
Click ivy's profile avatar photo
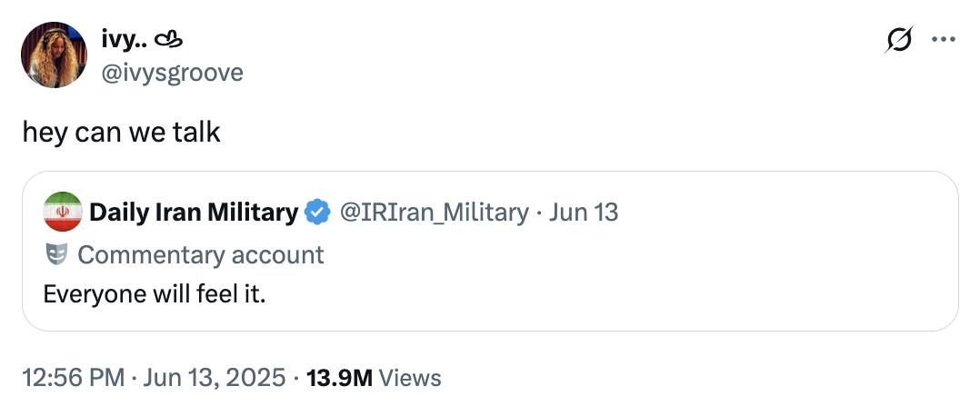53,55
